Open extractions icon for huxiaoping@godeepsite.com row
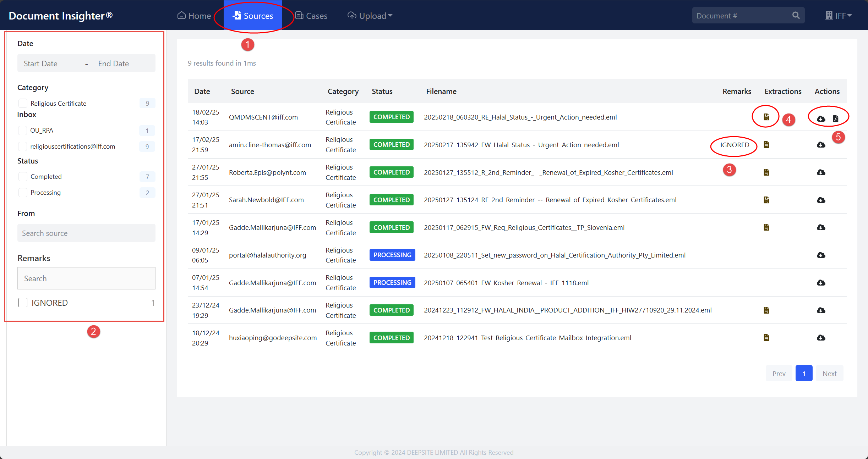Viewport: 868px width, 459px height. (766, 338)
